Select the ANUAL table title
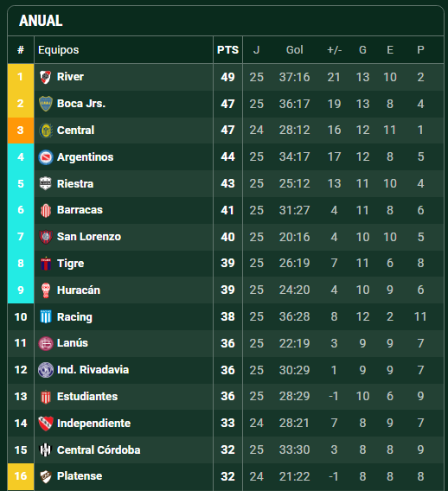 pos(41,21)
